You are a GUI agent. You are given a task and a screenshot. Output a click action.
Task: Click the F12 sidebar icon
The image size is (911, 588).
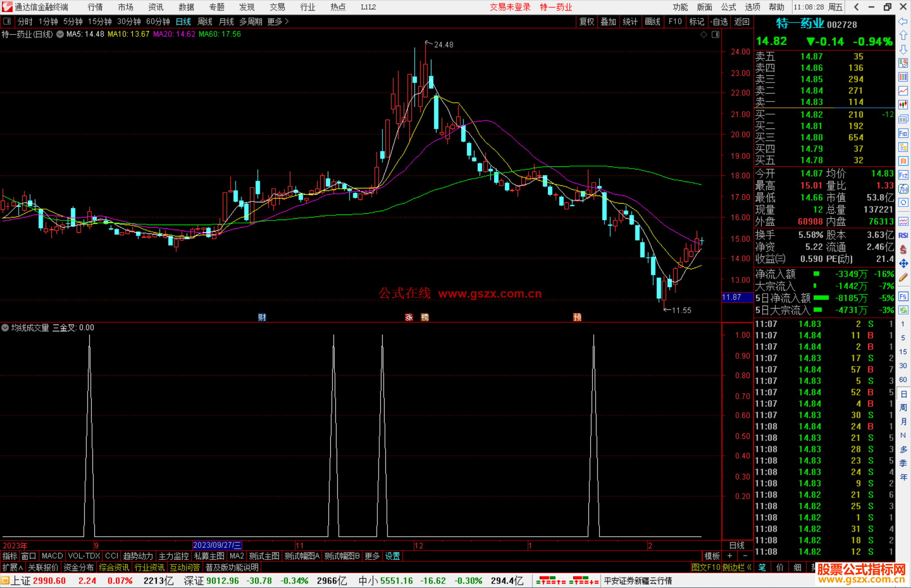[903, 175]
